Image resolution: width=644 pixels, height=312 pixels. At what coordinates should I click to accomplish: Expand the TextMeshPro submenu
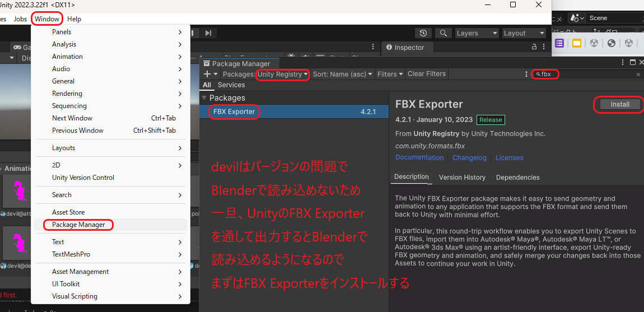(111, 254)
